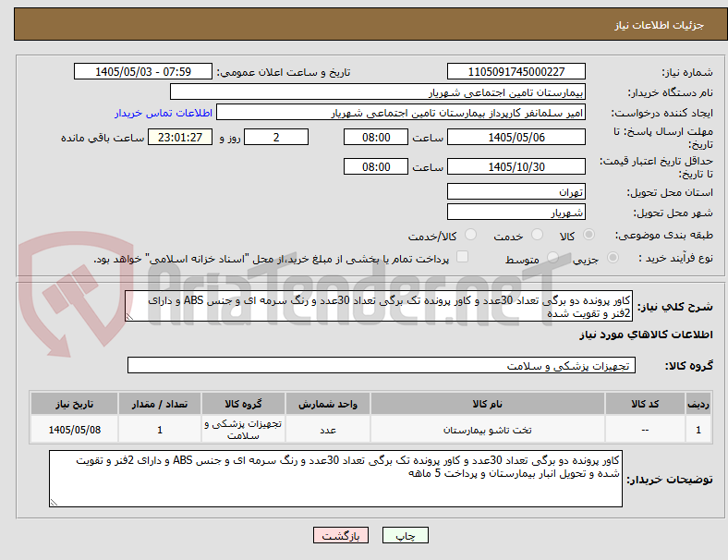Click the cell تخت تاشو بیمارستان
Screen dimensions: 728x560
(488, 430)
